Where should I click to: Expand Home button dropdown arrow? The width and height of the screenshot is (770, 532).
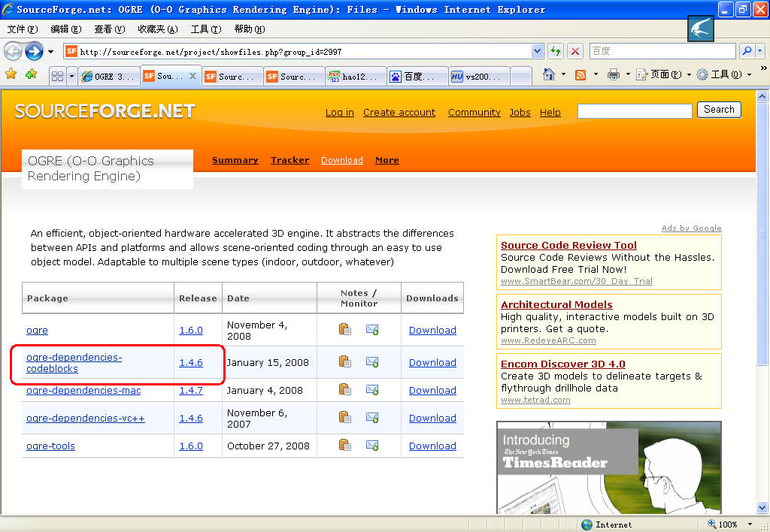coord(563,74)
